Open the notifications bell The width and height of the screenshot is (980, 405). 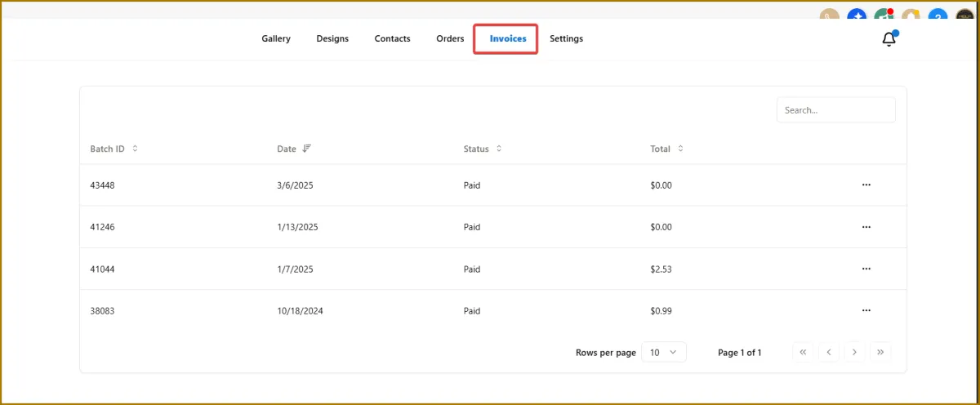[889, 39]
